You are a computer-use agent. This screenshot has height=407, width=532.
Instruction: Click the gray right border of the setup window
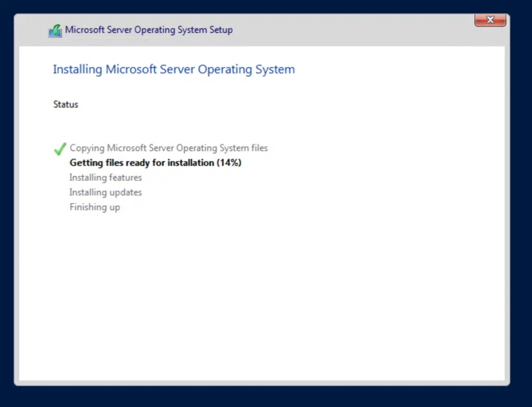pyautogui.click(x=507, y=208)
